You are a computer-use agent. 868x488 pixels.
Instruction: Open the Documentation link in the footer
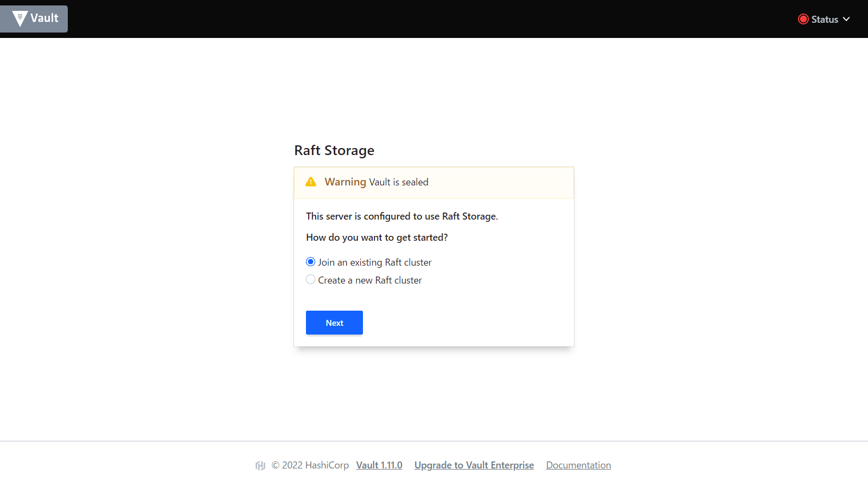(x=578, y=465)
